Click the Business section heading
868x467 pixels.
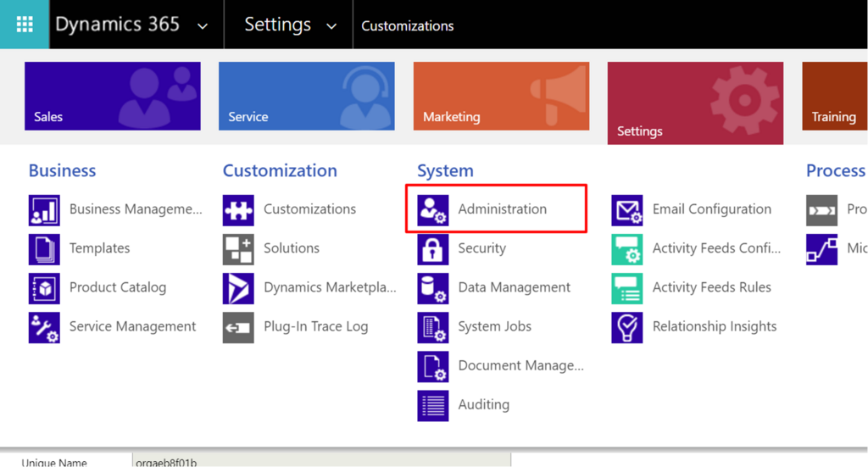coord(62,170)
